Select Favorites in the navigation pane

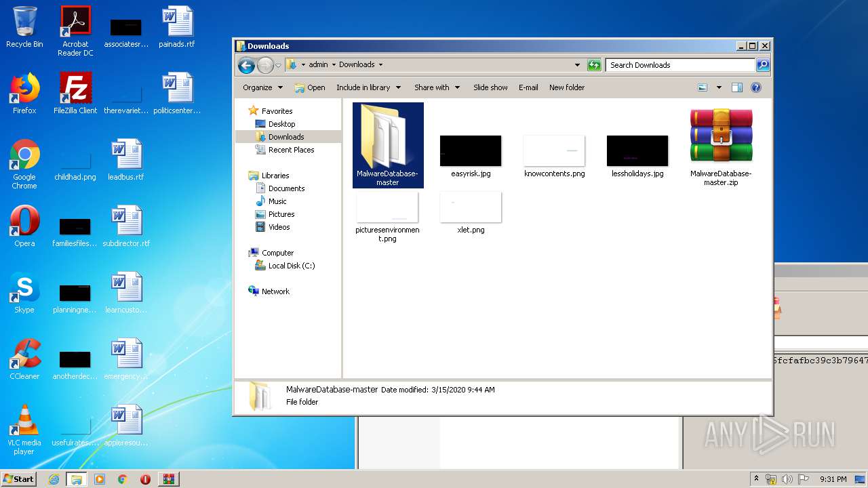277,111
